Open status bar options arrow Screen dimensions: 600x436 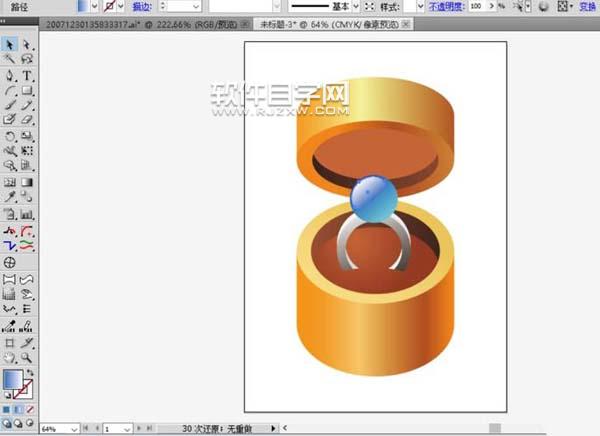click(273, 428)
